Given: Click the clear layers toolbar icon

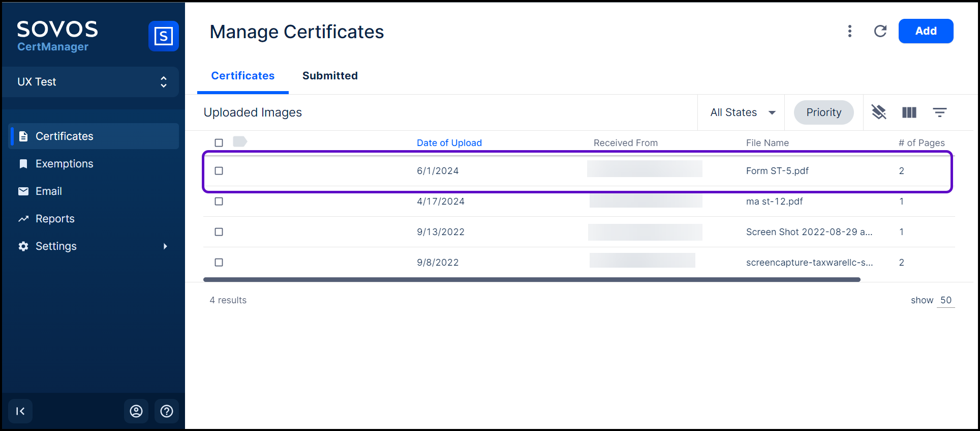Looking at the screenshot, I should click(x=879, y=112).
